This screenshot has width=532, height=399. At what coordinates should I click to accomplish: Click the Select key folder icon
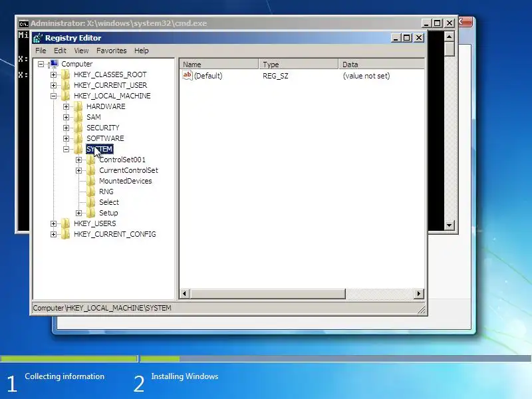(x=90, y=202)
